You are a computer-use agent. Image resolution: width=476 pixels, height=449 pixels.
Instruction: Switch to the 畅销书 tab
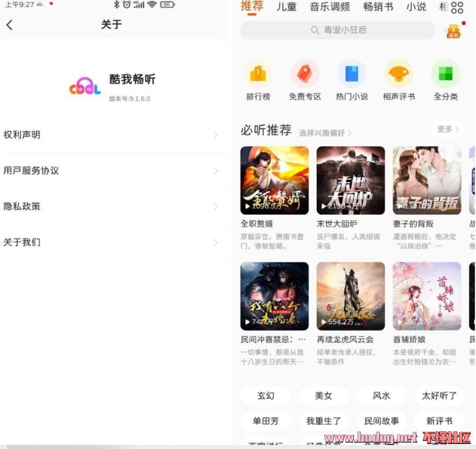coord(378,7)
